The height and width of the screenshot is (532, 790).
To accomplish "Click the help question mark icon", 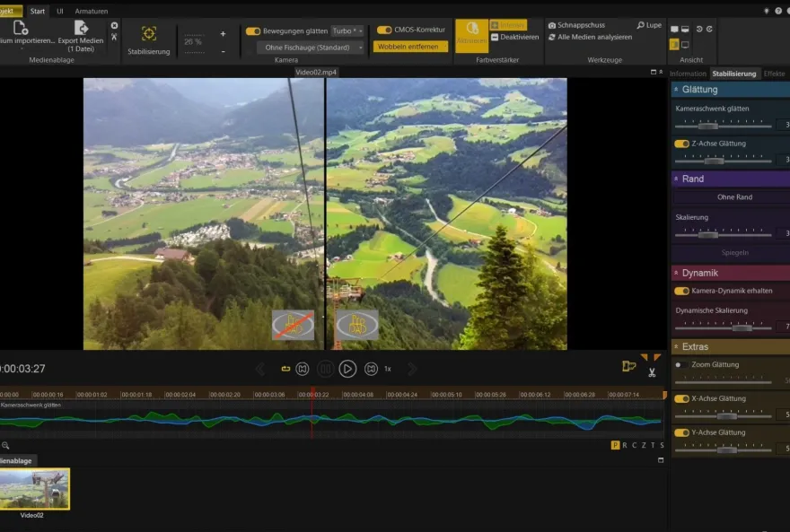I will tap(778, 11).
